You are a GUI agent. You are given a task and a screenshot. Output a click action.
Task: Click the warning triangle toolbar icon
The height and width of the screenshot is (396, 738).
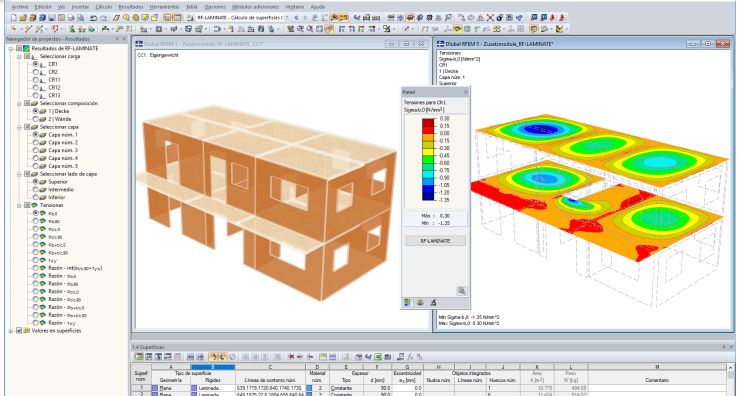pos(481,18)
